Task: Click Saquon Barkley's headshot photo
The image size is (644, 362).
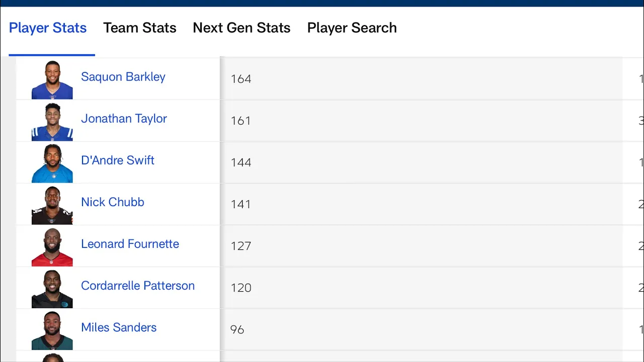Action: pyautogui.click(x=52, y=79)
